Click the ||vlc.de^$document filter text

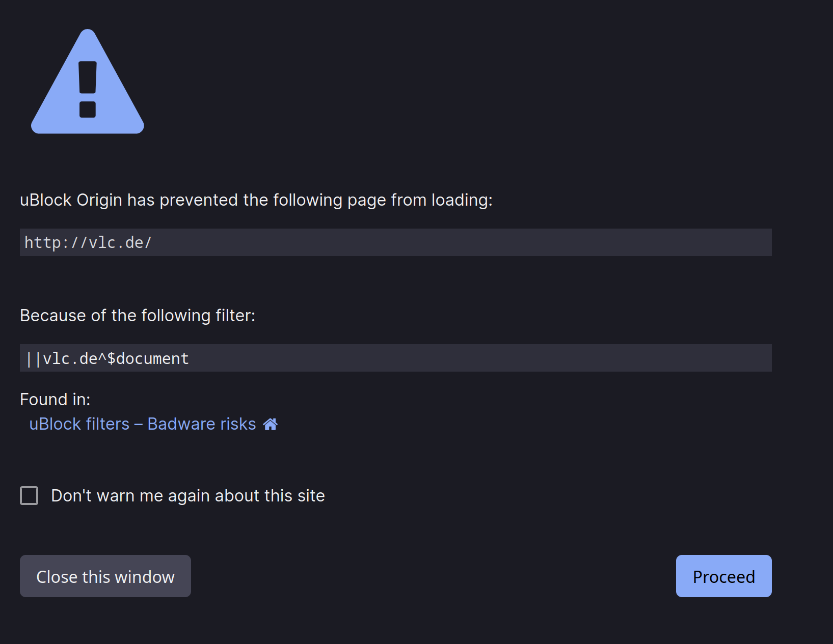coord(107,358)
